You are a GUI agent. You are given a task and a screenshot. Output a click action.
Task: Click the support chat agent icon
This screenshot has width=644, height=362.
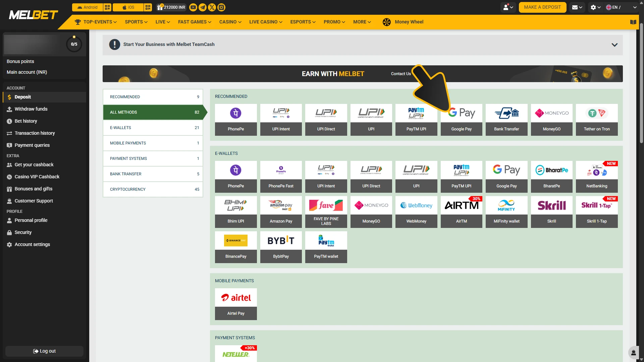coord(633,353)
